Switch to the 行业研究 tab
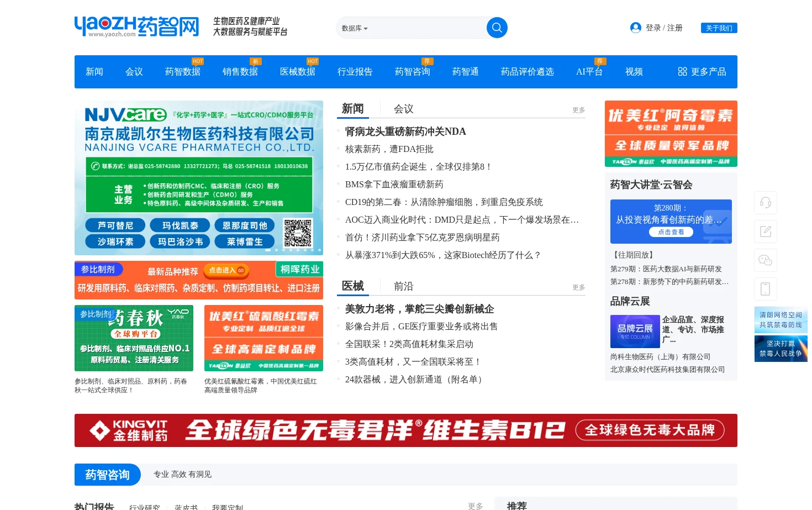 pos(145,507)
